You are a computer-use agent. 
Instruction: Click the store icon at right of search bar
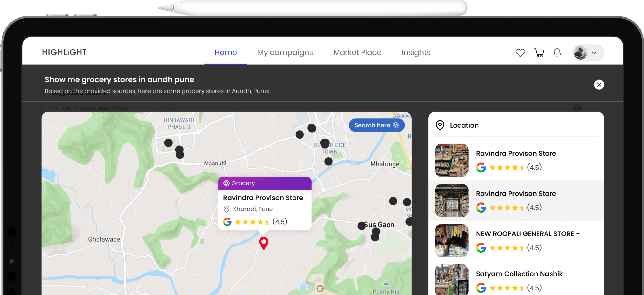[577, 108]
